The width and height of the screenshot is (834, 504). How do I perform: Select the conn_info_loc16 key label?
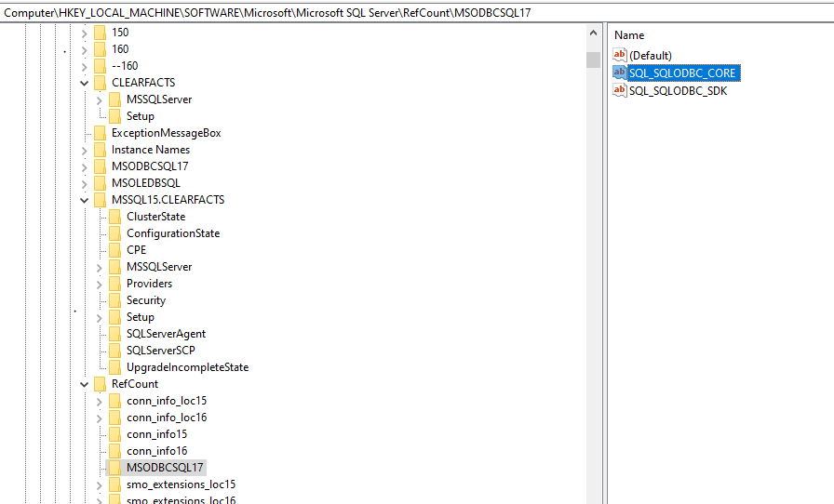click(167, 418)
